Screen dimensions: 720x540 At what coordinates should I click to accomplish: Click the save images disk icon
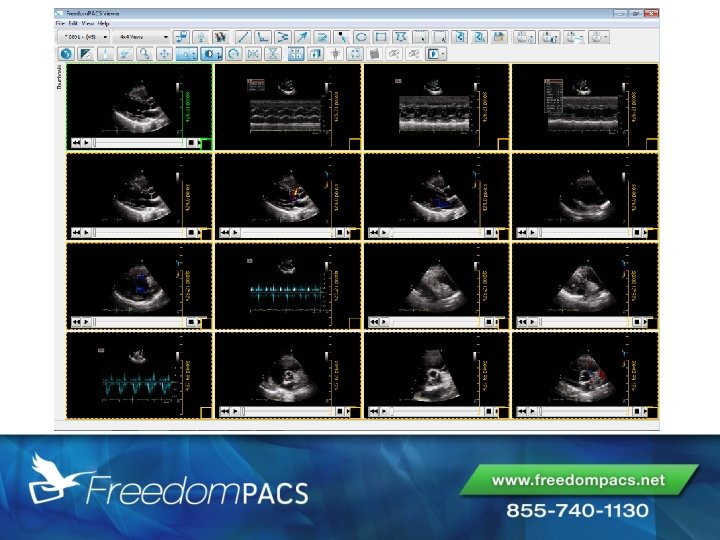[x=499, y=37]
